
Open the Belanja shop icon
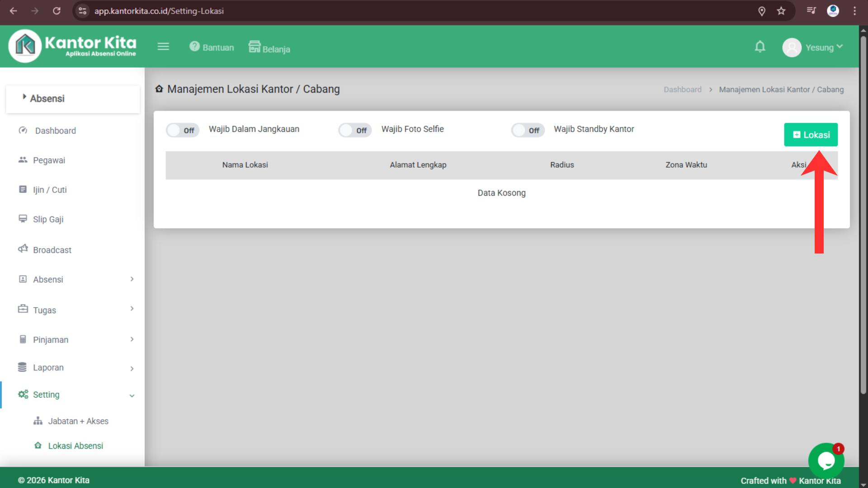[255, 47]
